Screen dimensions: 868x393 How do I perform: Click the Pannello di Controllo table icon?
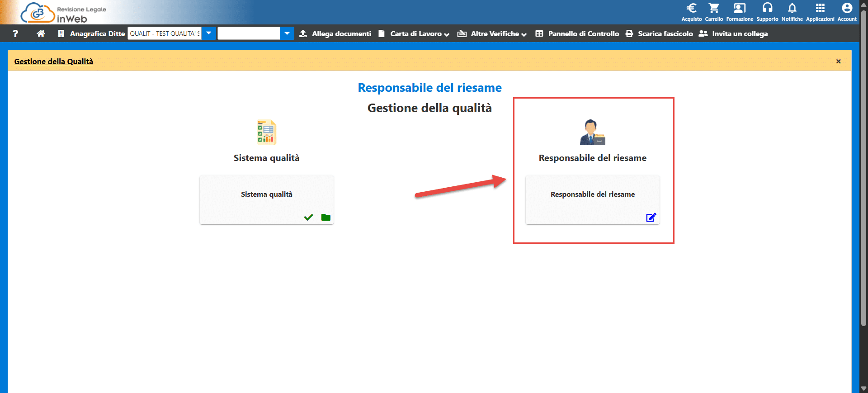point(539,33)
